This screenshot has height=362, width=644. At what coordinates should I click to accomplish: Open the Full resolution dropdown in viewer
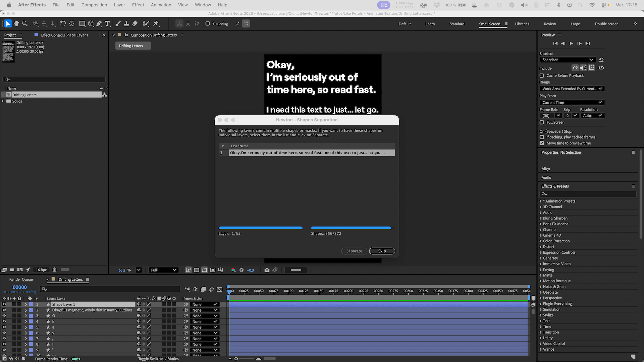point(163,270)
